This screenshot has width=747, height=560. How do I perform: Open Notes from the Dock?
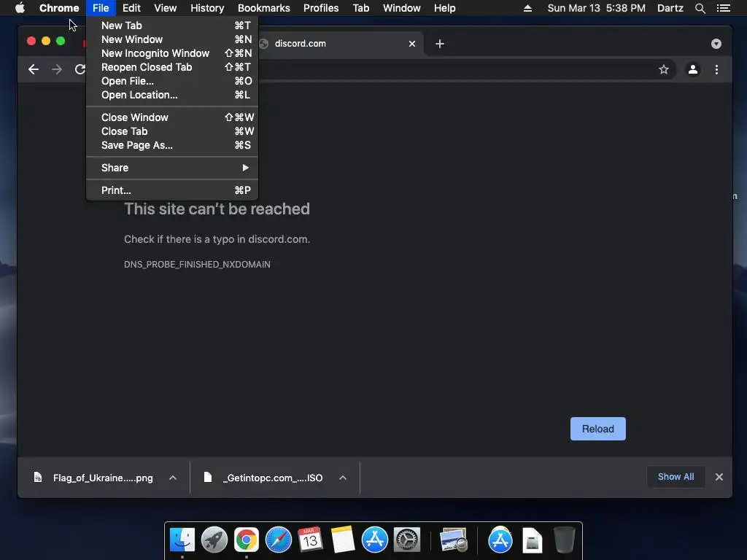tap(343, 540)
